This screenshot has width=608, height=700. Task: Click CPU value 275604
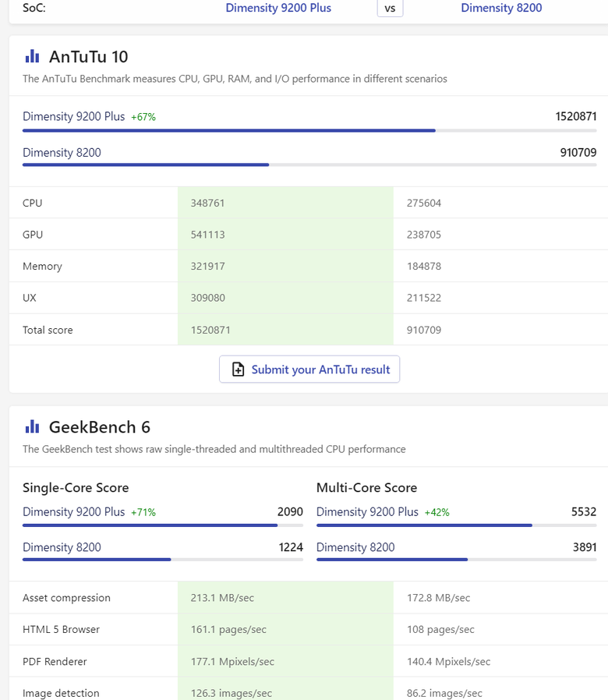coord(423,203)
